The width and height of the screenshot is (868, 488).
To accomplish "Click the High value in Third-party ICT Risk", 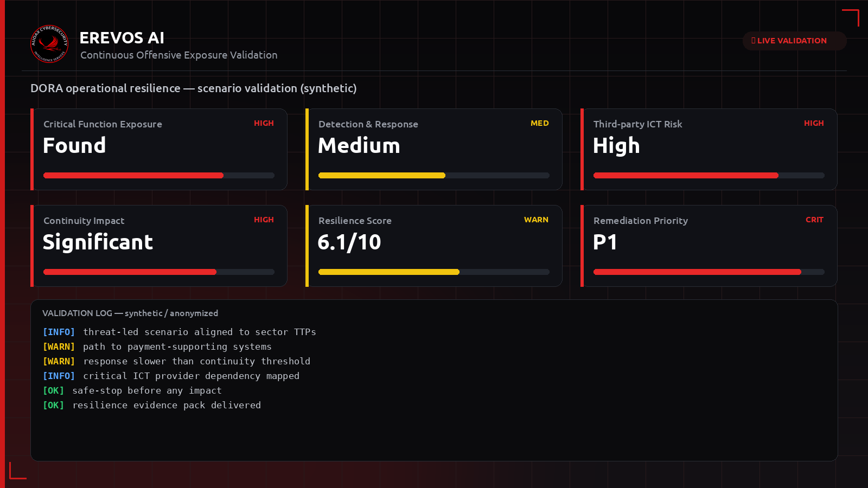I will point(617,146).
